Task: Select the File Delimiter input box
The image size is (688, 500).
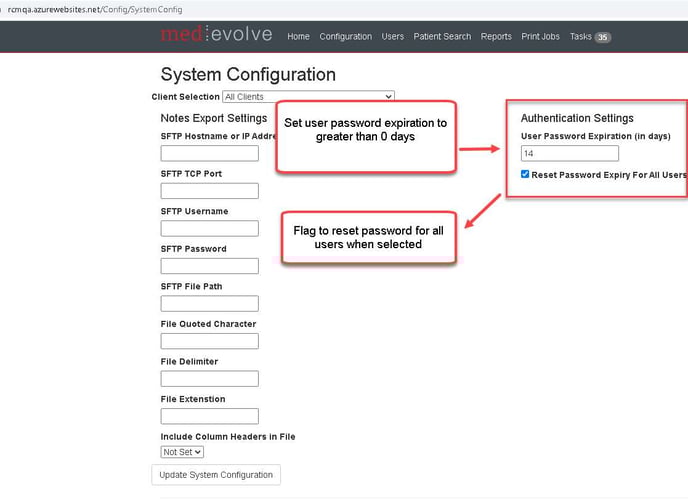Action: click(209, 379)
